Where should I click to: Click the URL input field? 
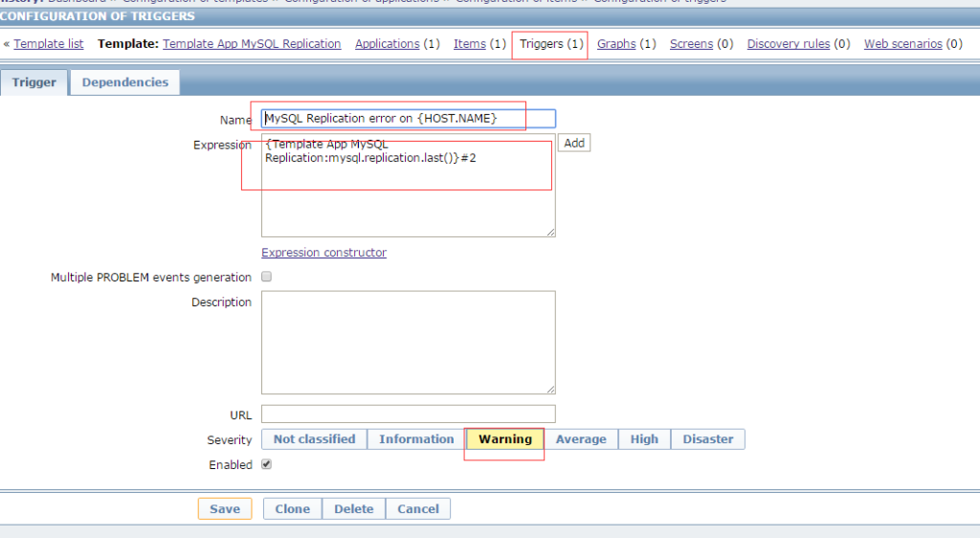pos(408,414)
